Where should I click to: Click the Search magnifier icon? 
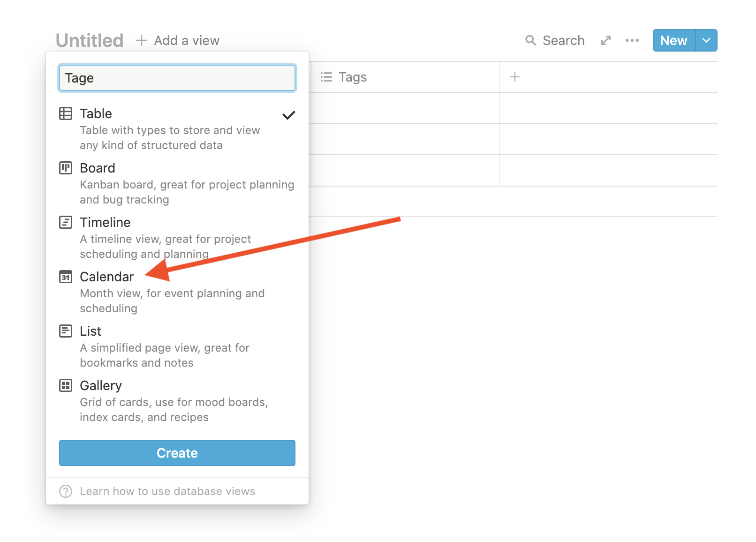[x=530, y=40]
